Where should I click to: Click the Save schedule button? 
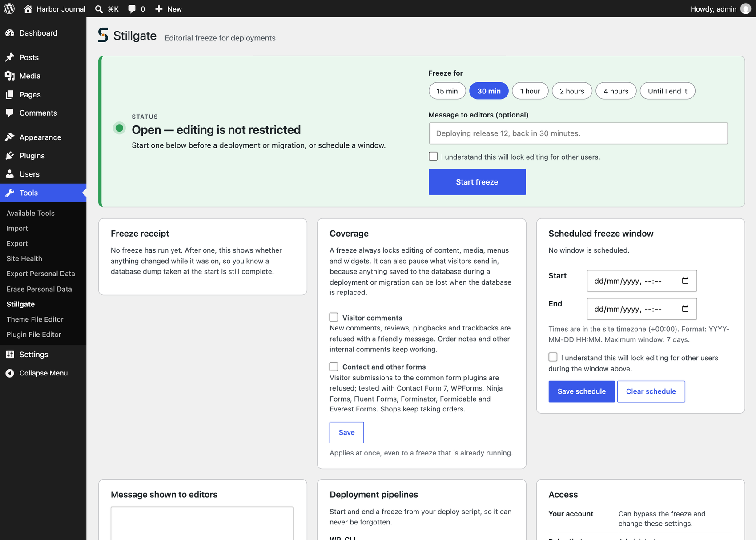(x=582, y=391)
